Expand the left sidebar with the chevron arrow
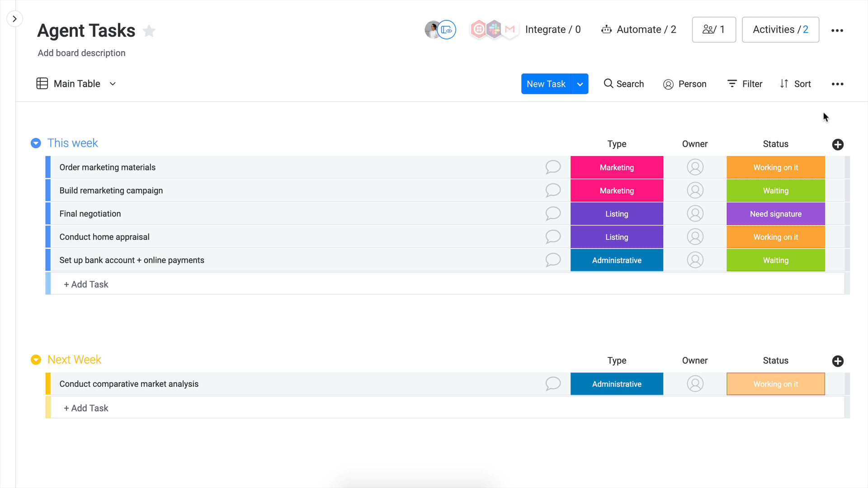 pos(14,19)
